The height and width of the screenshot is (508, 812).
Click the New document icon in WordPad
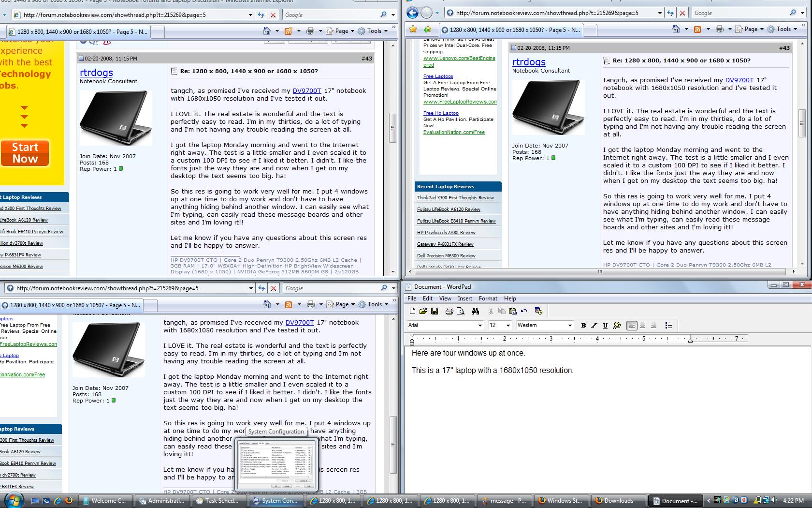click(412, 311)
